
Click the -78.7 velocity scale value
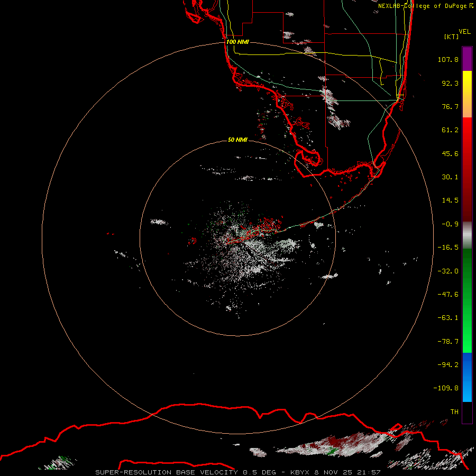click(448, 342)
